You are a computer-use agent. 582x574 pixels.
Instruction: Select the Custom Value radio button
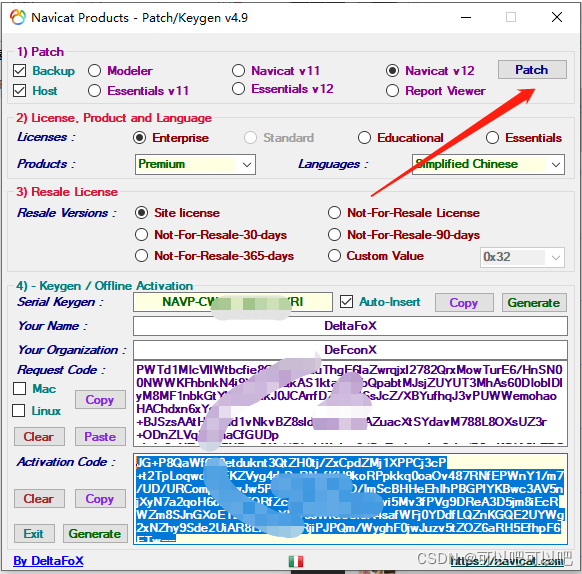(334, 256)
